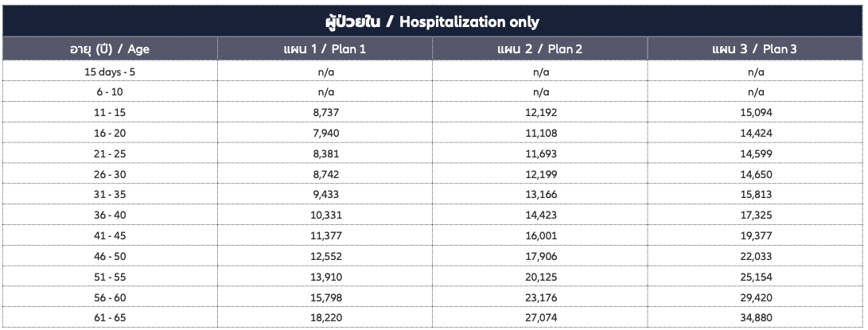Screen dimensions: 868x330
Task: Click Plan 3 value 17,325
Action: pyautogui.click(x=755, y=215)
